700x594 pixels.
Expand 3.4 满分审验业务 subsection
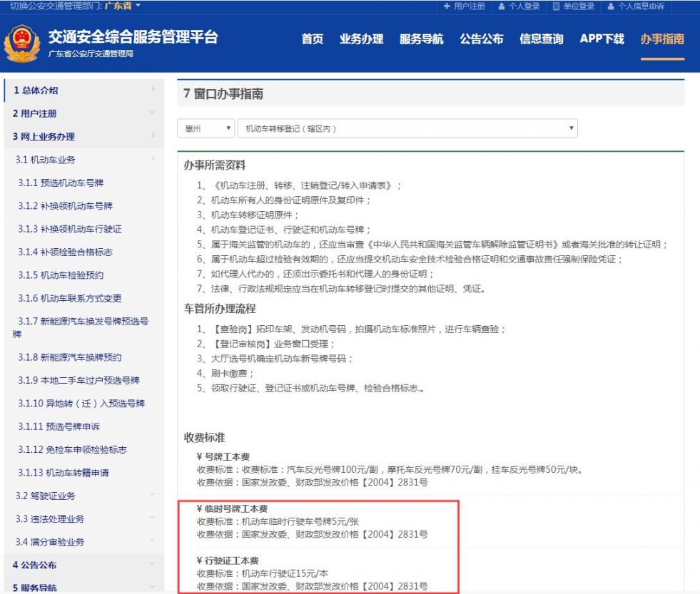pos(84,542)
